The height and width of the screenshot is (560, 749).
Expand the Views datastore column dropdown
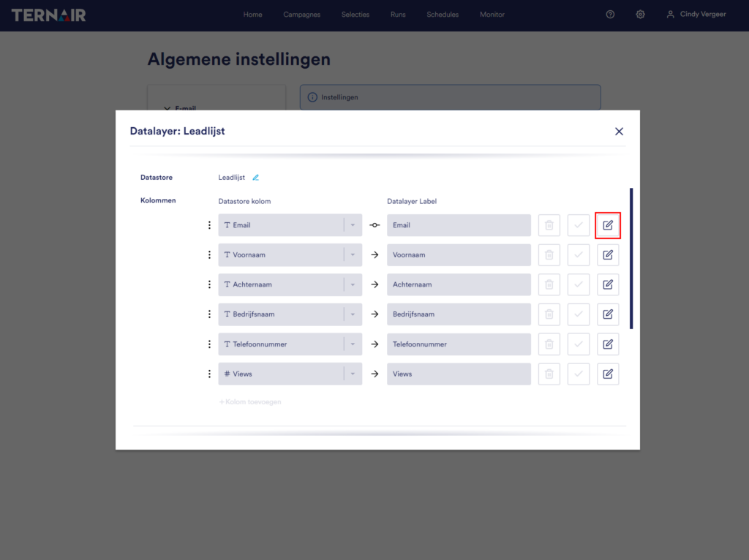353,374
